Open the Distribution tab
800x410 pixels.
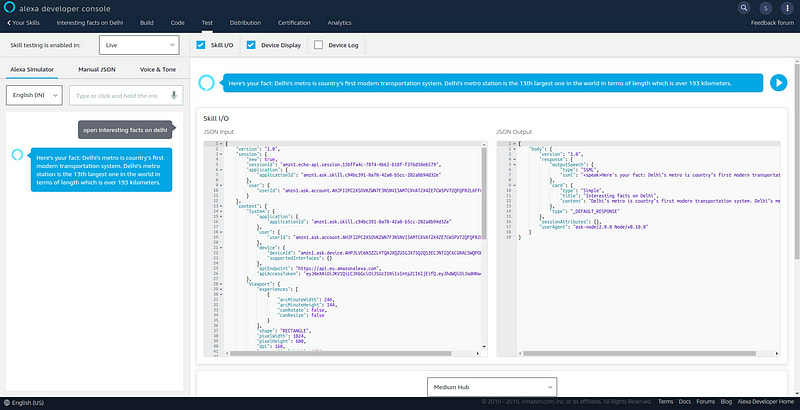click(x=245, y=23)
